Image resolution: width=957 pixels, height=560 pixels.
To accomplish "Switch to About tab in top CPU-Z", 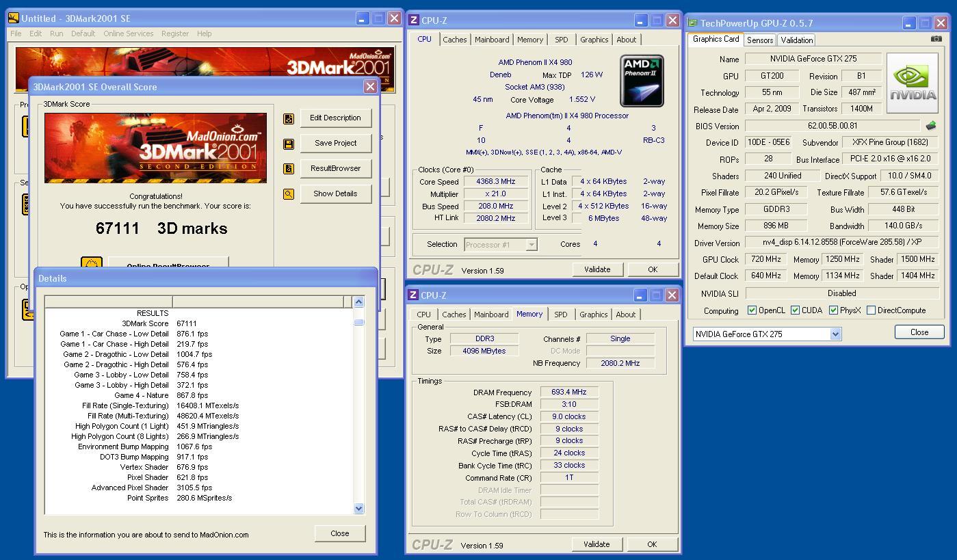I will pyautogui.click(x=626, y=40).
